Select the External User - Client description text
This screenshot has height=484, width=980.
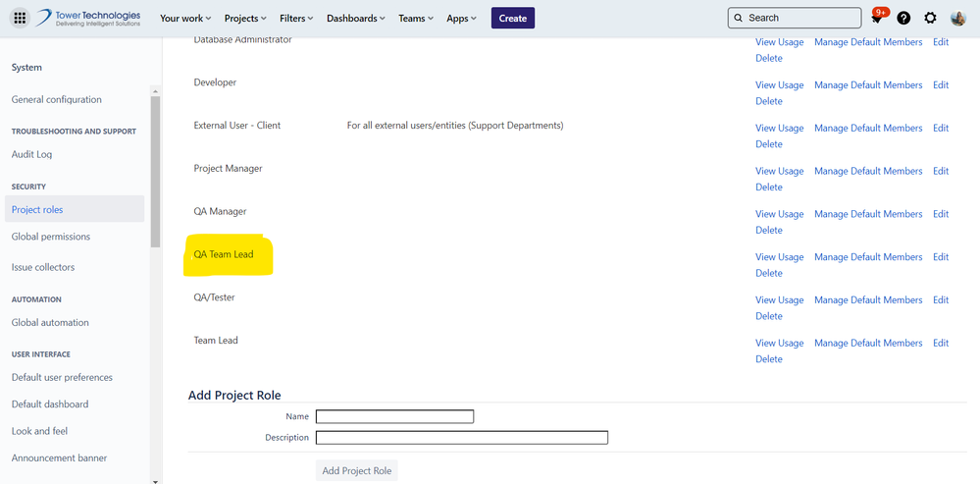pyautogui.click(x=455, y=126)
